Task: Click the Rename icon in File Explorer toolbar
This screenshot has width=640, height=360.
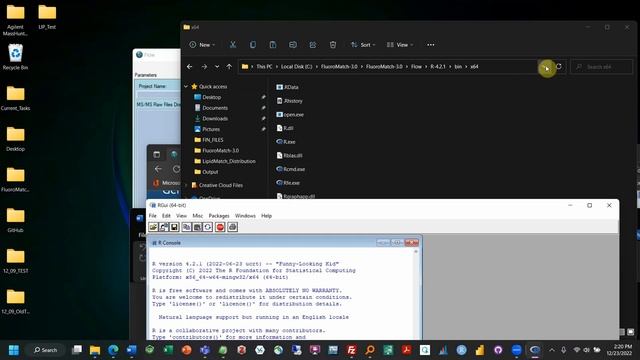Action: click(293, 44)
